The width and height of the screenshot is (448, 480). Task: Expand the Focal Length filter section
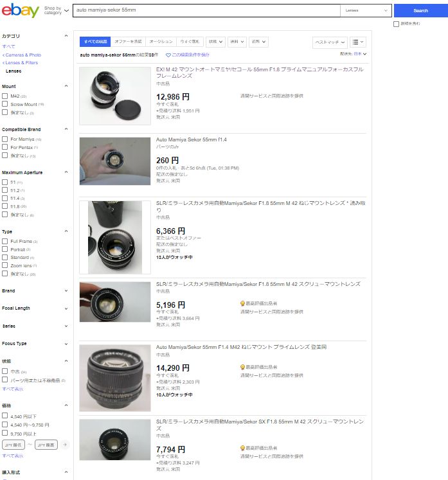point(66,308)
